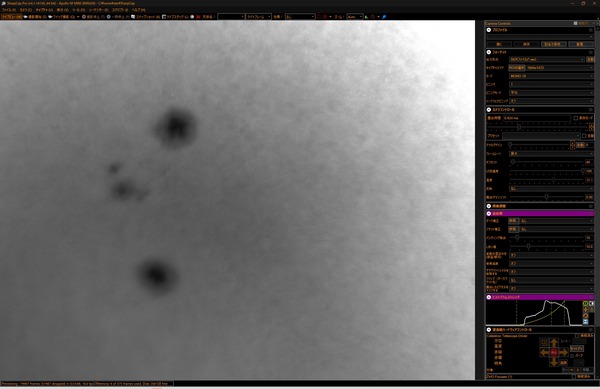Toggle the checkbox at the right of the Format header
This screenshot has width=600, height=389.
(591, 52)
